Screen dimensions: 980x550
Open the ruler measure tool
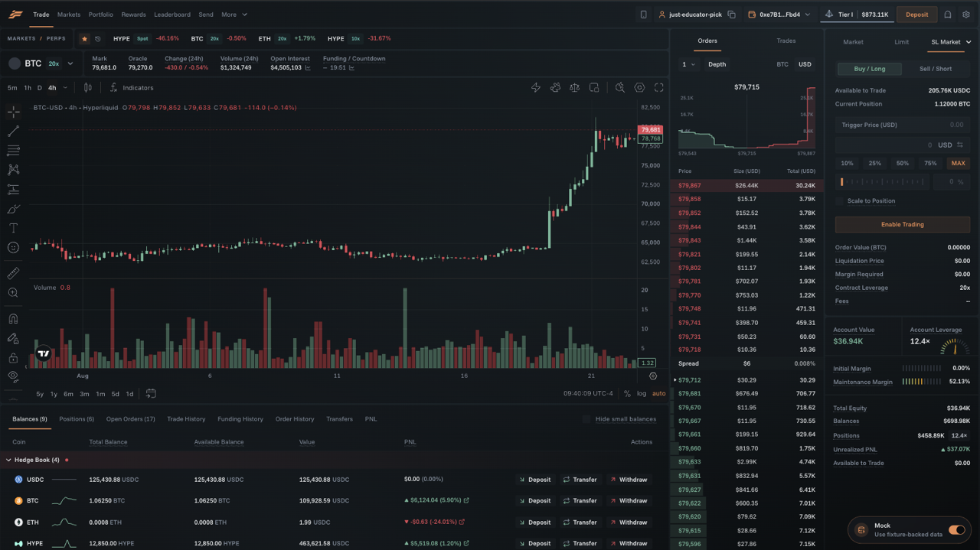pyautogui.click(x=13, y=273)
